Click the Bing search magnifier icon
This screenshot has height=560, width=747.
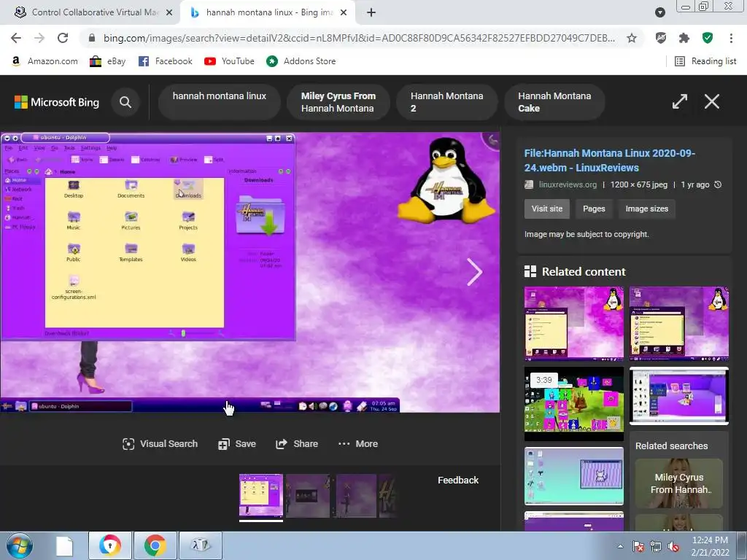click(125, 102)
